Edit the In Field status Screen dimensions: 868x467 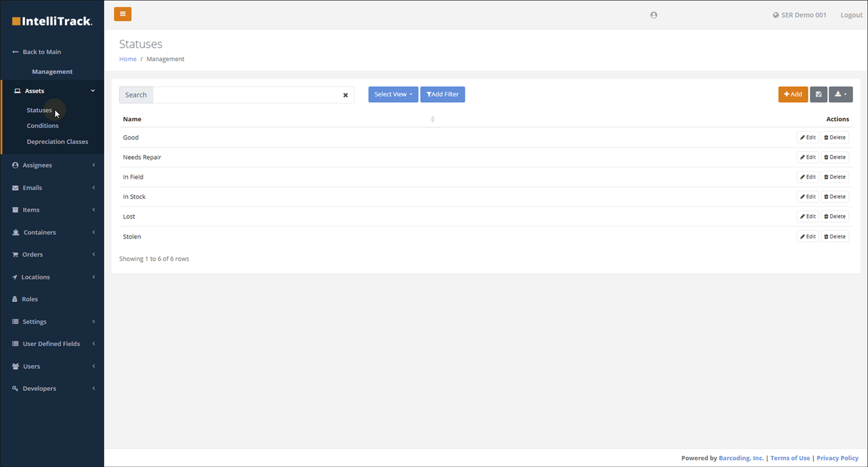808,177
